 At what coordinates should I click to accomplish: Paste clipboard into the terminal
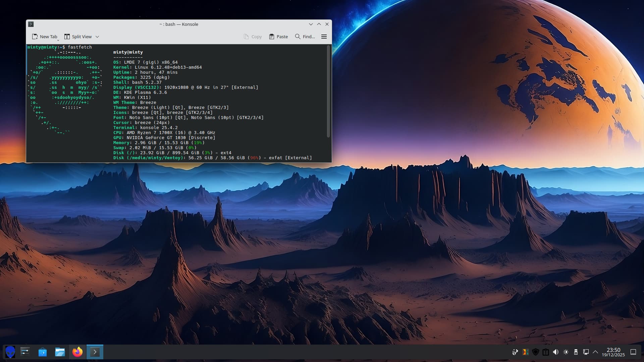278,37
